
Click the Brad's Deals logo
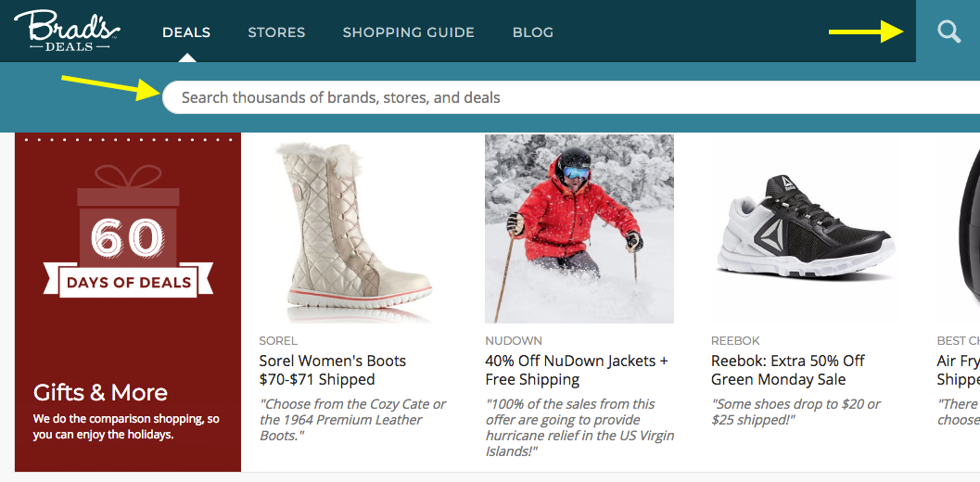point(67,31)
